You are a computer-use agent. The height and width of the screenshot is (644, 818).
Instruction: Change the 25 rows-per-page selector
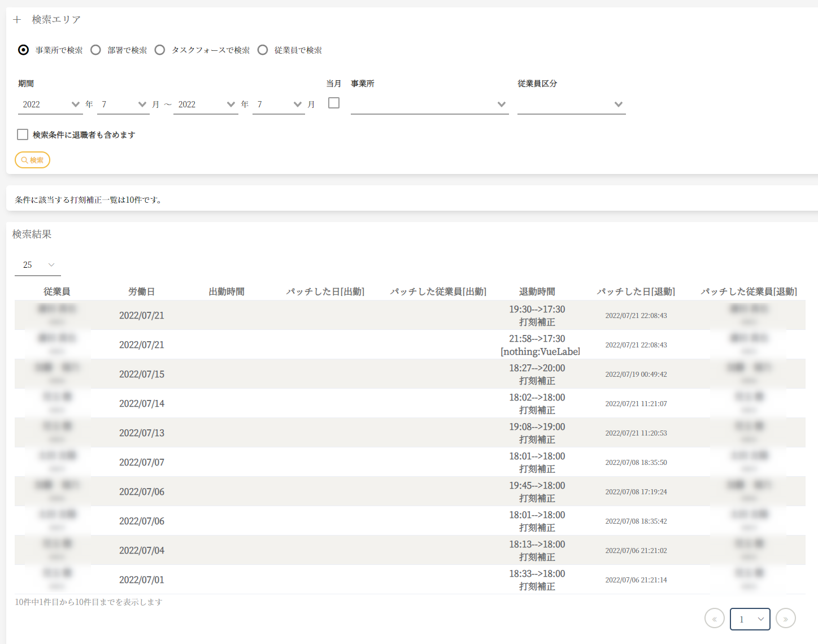click(38, 265)
